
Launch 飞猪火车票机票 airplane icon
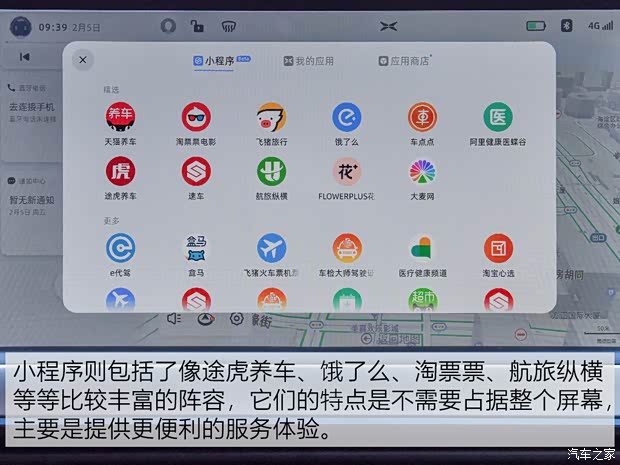(271, 248)
